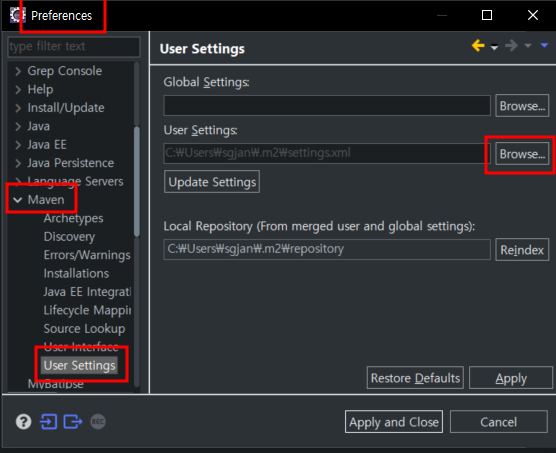Click the yellow back navigation arrow
This screenshot has width=556, height=453.
tap(478, 46)
